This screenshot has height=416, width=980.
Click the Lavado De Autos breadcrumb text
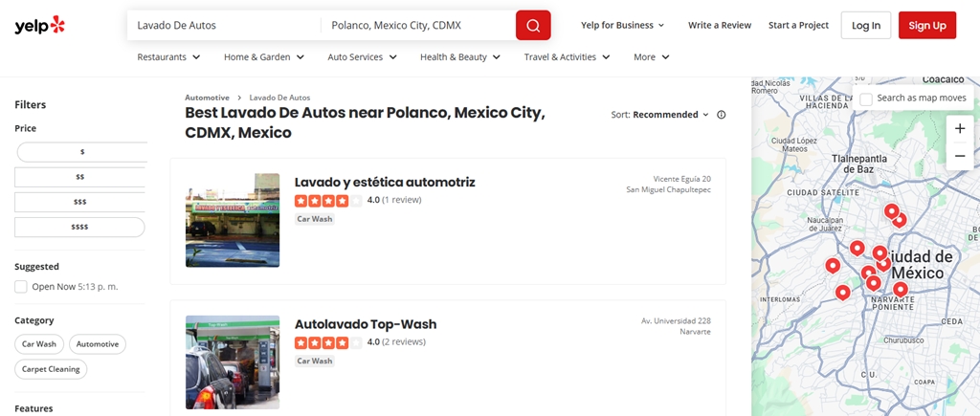pos(279,98)
